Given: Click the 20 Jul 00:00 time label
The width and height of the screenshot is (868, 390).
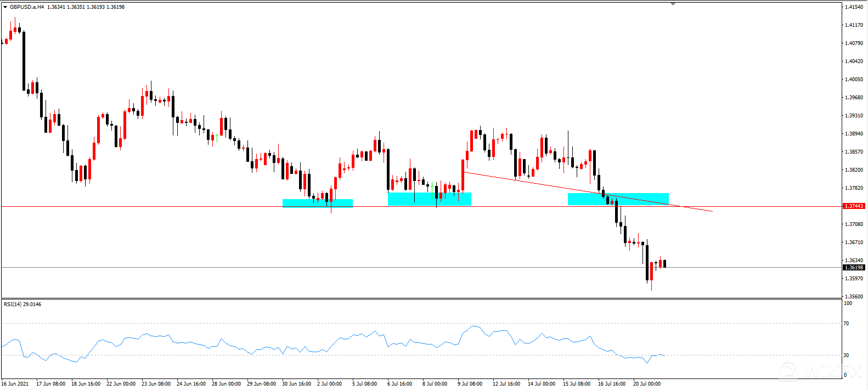Looking at the screenshot, I should pos(646,384).
